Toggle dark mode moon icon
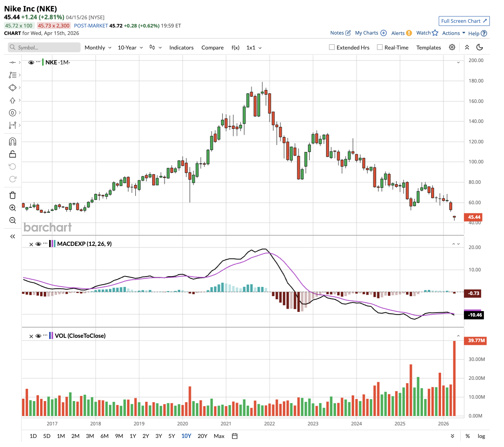The width and height of the screenshot is (504, 447). click(x=480, y=47)
